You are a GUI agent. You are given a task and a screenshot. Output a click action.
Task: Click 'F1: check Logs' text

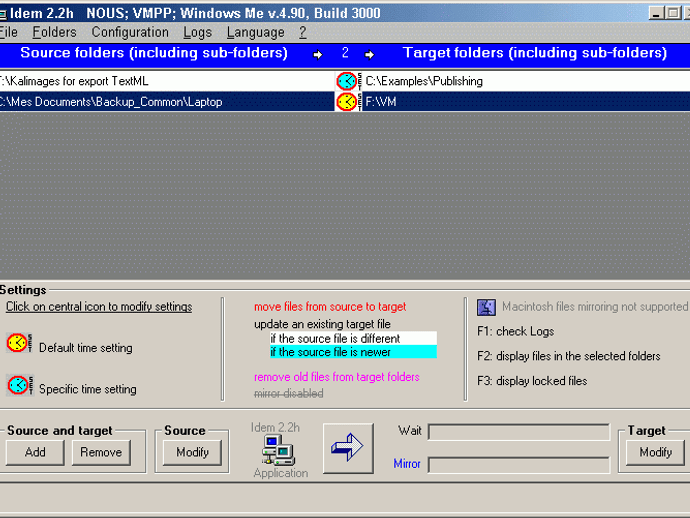click(x=515, y=331)
